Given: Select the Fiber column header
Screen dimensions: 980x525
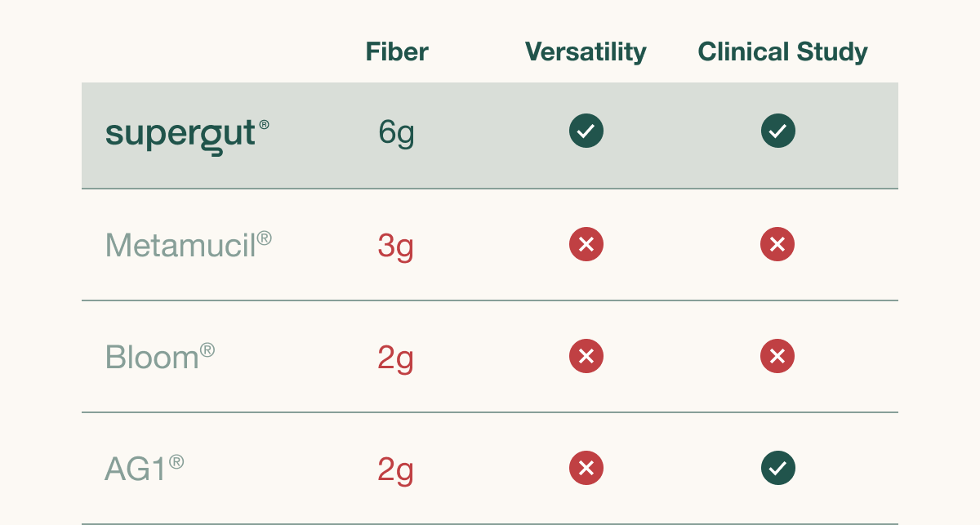Looking at the screenshot, I should [x=397, y=52].
